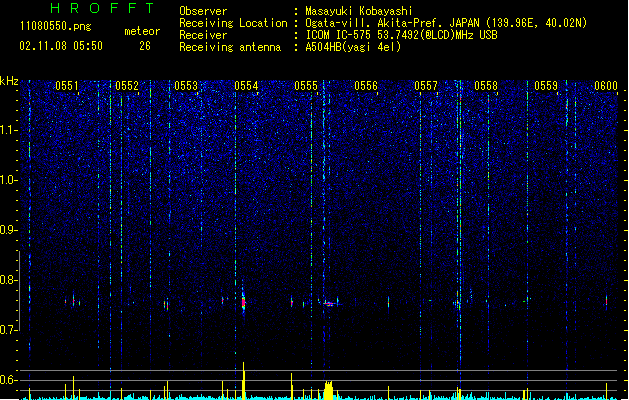Click the Observer label
This screenshot has height=400, width=629.
[x=203, y=11]
